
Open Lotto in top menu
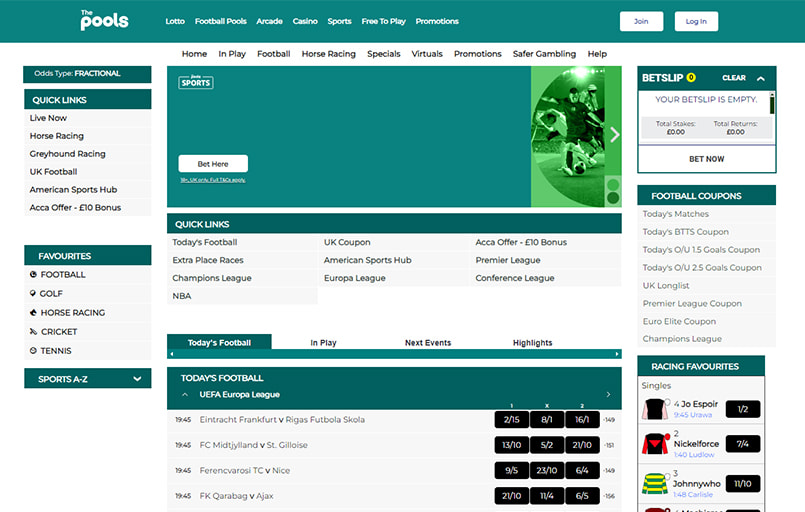pos(175,21)
